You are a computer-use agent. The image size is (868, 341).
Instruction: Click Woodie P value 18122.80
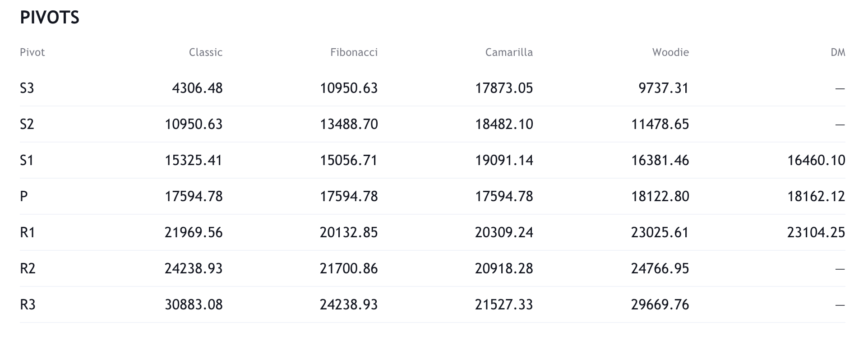[x=660, y=196]
